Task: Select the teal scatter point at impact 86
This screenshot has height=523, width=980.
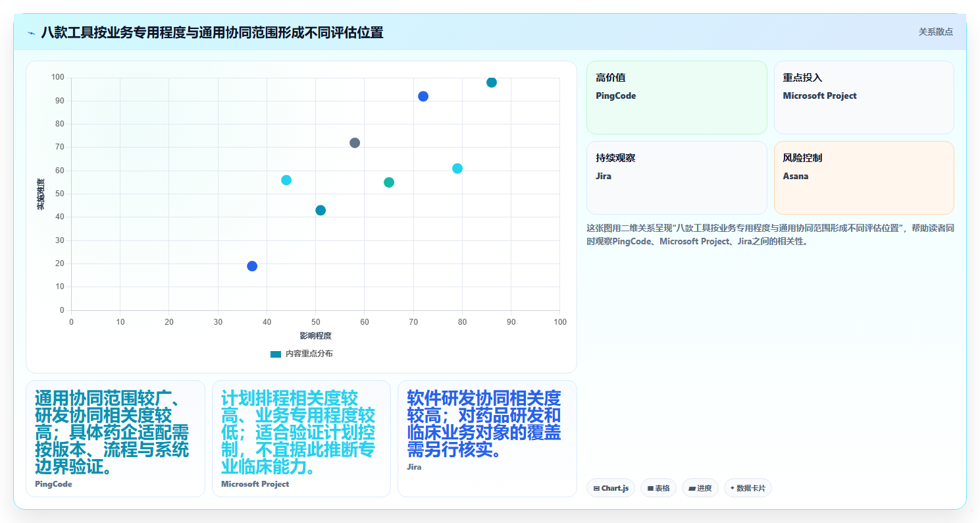Action: 492,82
